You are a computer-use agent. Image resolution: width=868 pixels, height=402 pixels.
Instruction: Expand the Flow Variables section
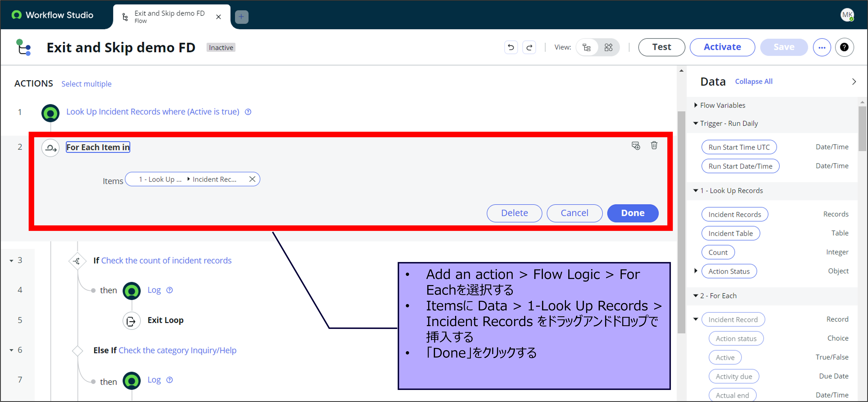(x=695, y=105)
